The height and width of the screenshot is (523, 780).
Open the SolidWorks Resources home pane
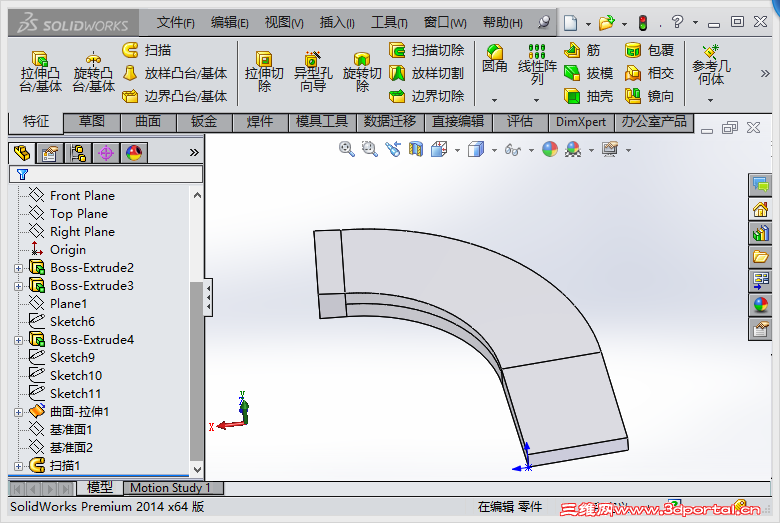click(760, 209)
